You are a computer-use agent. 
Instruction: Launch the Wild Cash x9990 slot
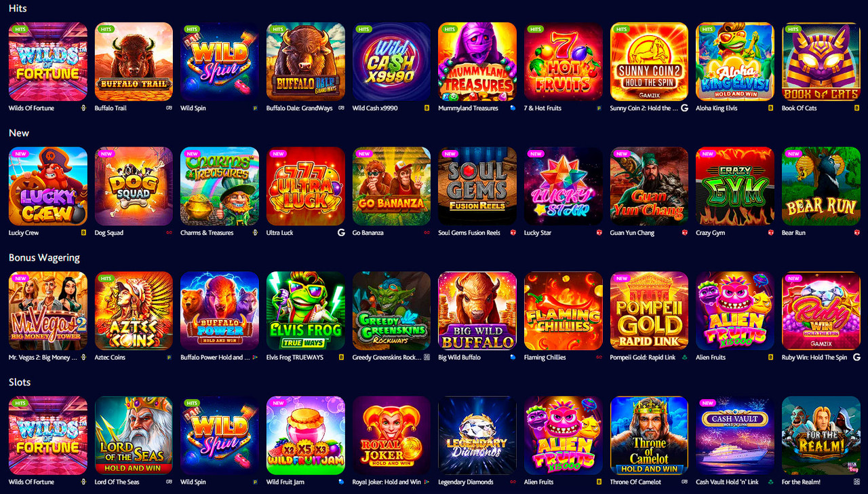[x=391, y=62]
